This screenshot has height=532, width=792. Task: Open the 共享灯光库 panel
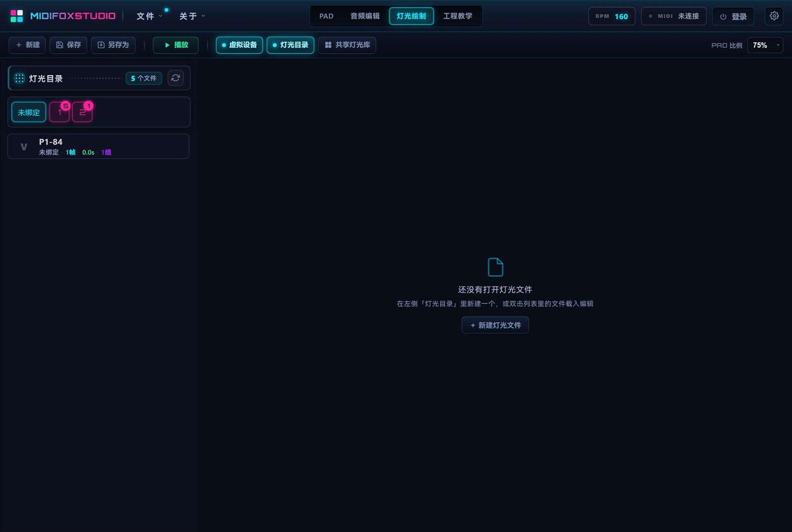[347, 45]
